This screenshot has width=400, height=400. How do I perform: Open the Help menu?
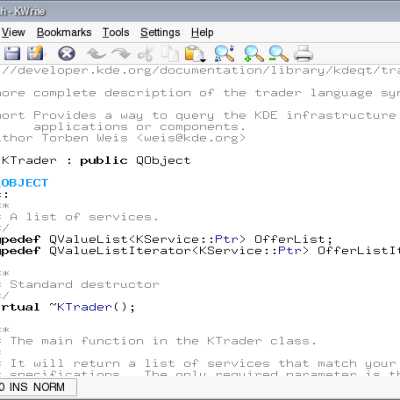pyautogui.click(x=202, y=32)
